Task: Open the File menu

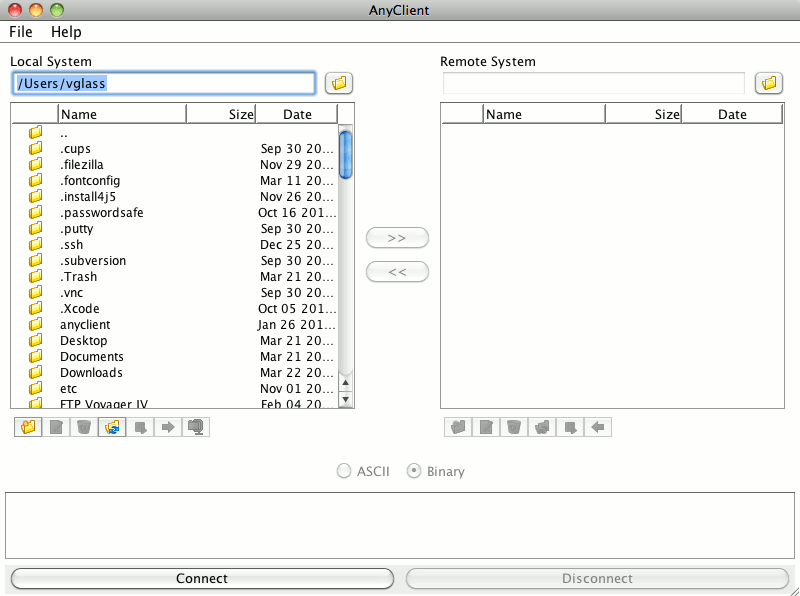Action: [21, 32]
